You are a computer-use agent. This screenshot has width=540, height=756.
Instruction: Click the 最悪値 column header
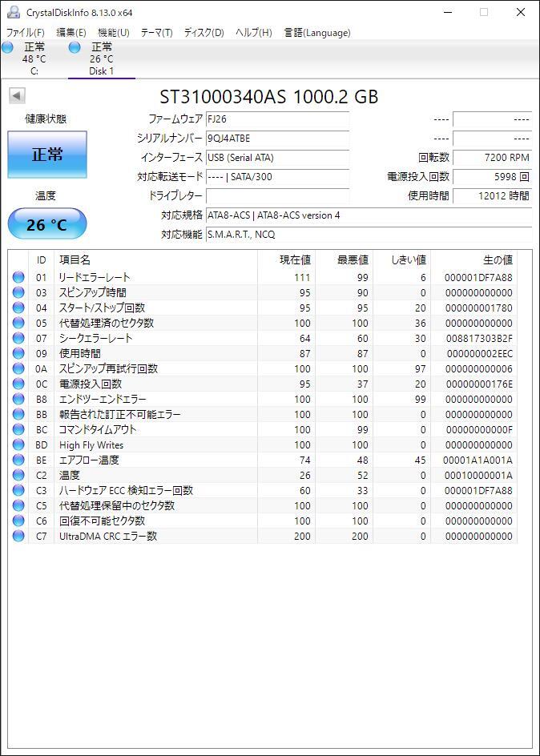coord(345,260)
